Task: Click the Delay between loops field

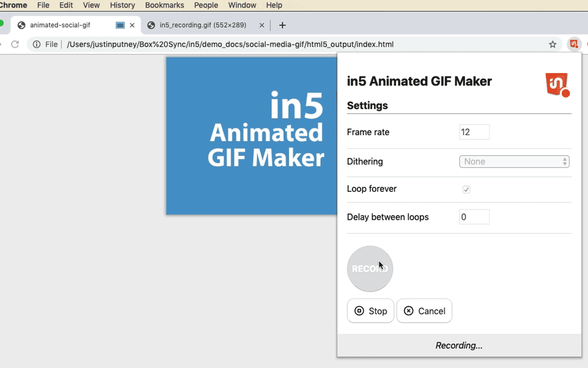Action: coord(474,217)
